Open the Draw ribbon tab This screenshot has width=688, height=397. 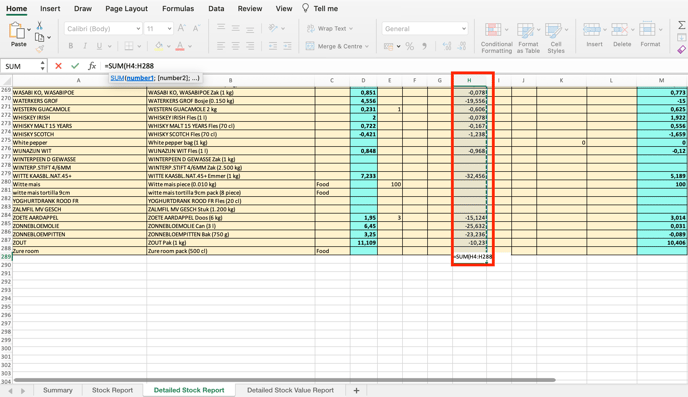(83, 8)
